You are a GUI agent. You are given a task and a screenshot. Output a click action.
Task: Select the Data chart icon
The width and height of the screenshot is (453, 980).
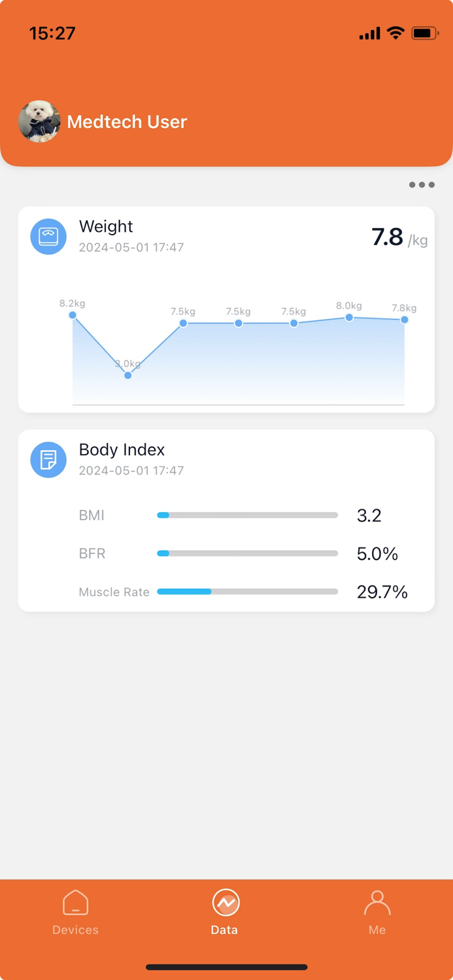pos(226,903)
